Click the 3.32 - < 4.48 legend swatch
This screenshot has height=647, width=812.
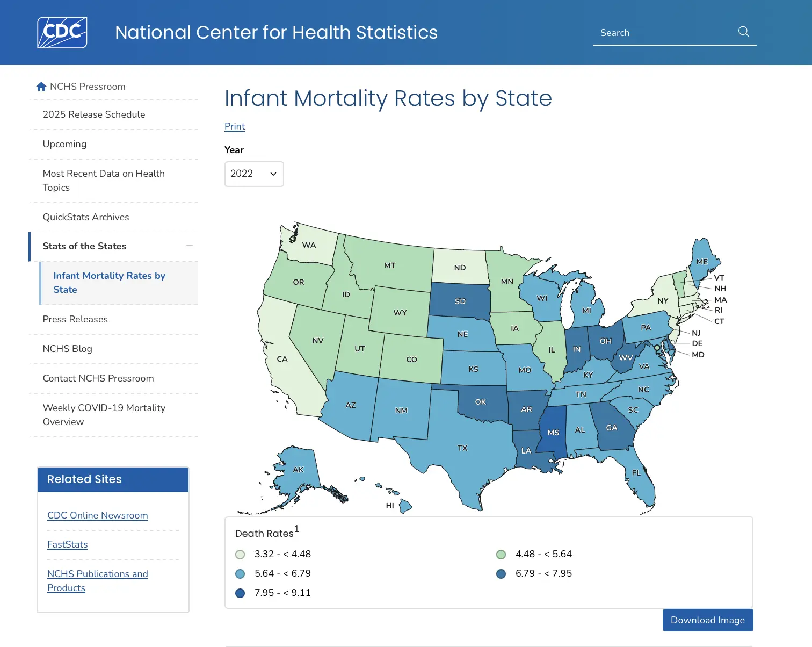click(x=240, y=555)
